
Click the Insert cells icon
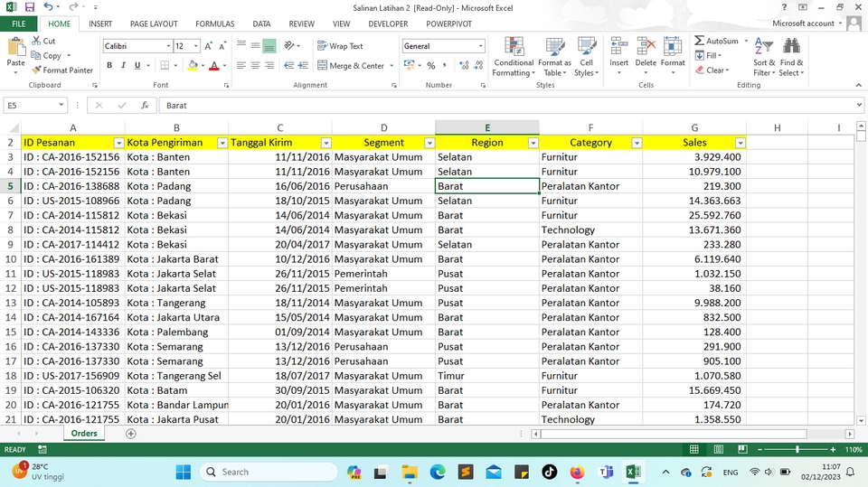[x=618, y=47]
